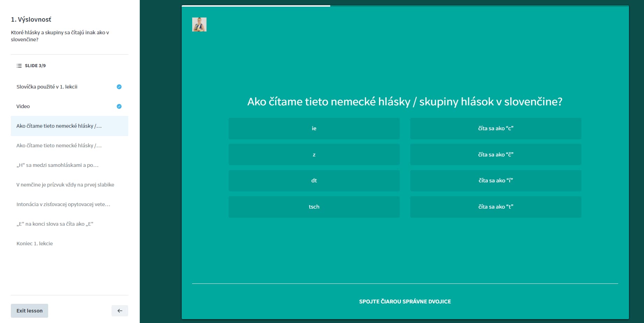The width and height of the screenshot is (644, 323).
Task: Open the Video slide in sidebar
Action: pos(23,106)
